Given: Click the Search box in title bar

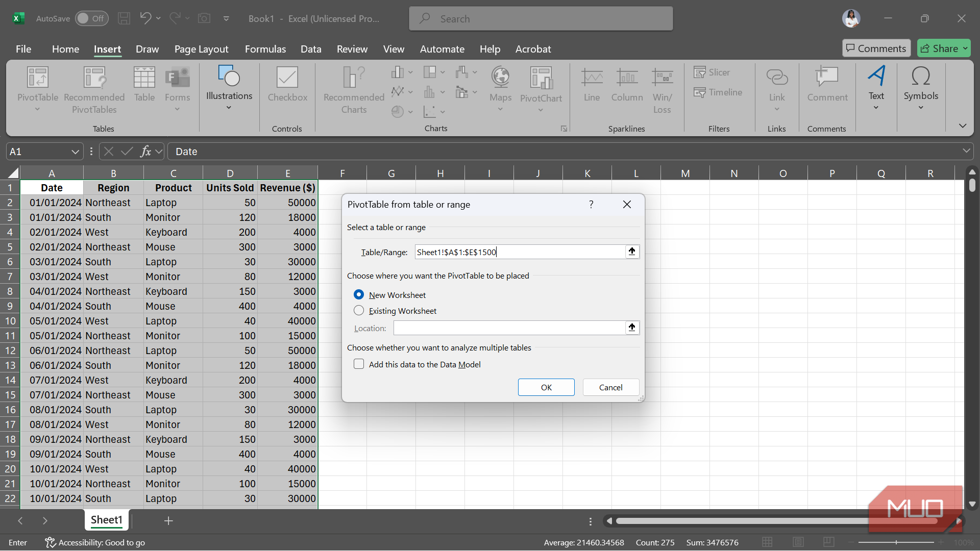Looking at the screenshot, I should (x=541, y=18).
